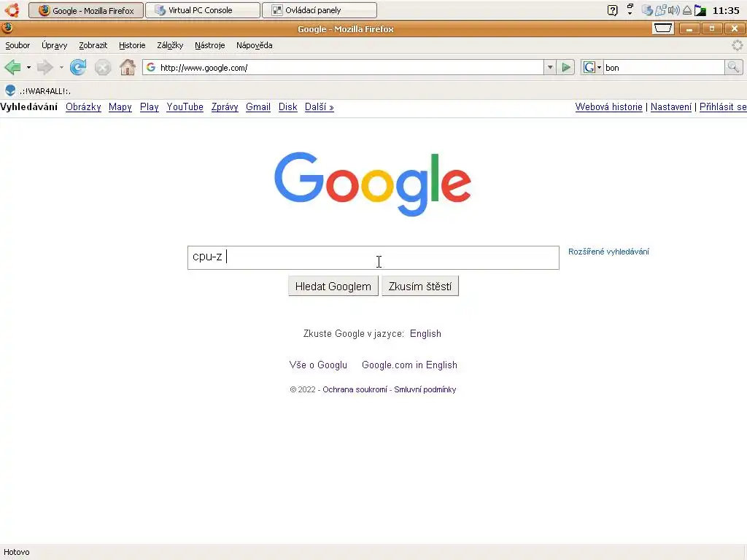Viewport: 747px width, 560px height.
Task: Click the network computers tray icon
Action: point(660,10)
